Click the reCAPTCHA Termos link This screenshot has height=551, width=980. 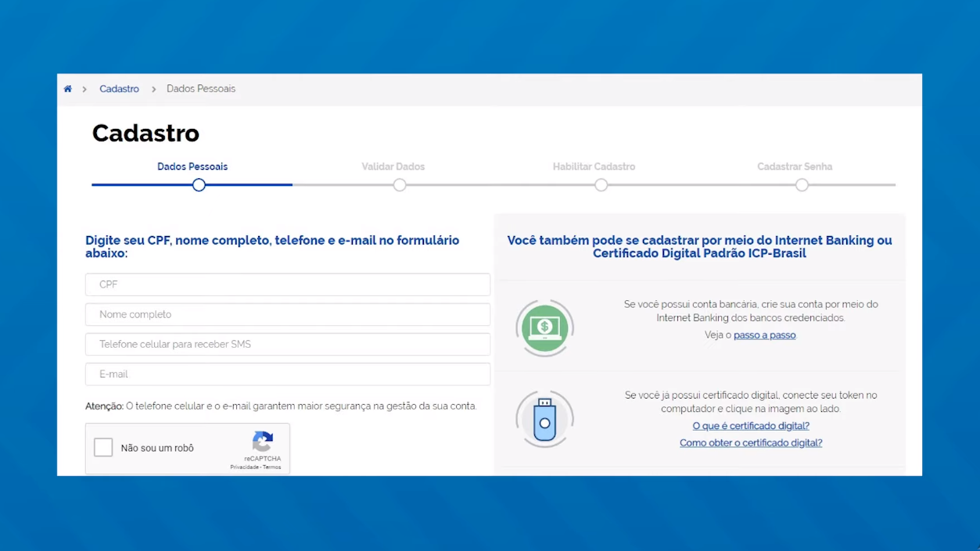pos(272,467)
